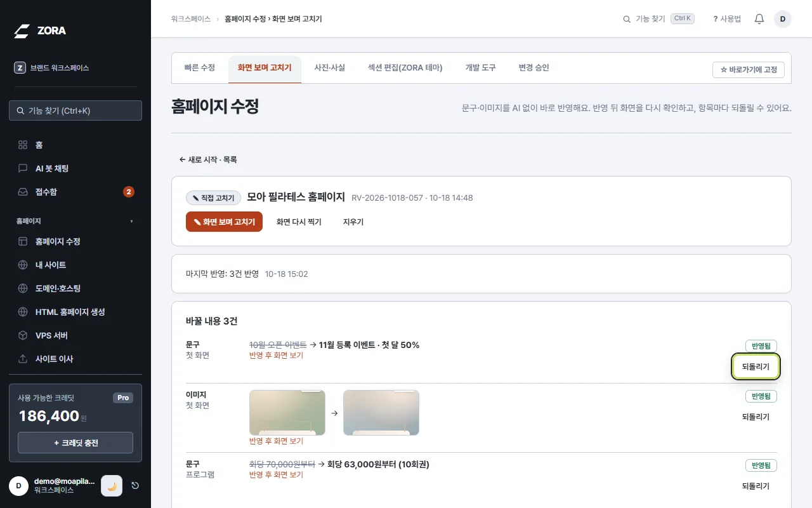
Task: Click ☆ 바로가기에 고정 to pin a shortcut
Action: [749, 70]
